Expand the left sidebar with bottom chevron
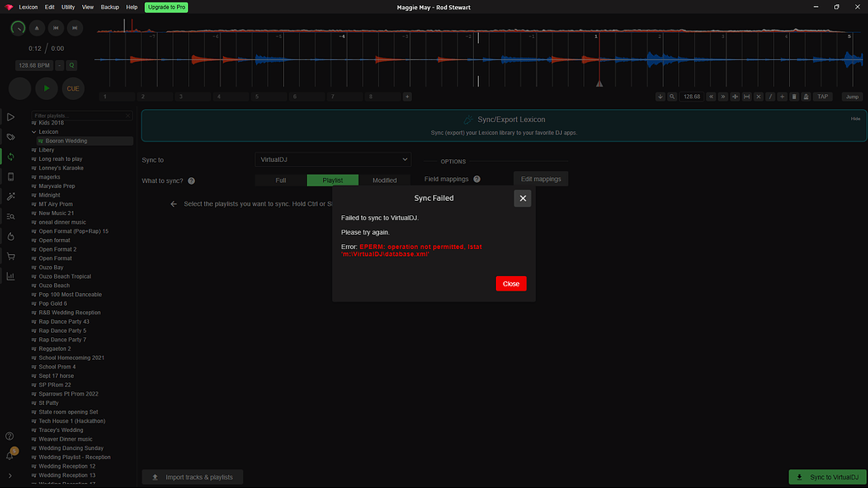 [10, 476]
